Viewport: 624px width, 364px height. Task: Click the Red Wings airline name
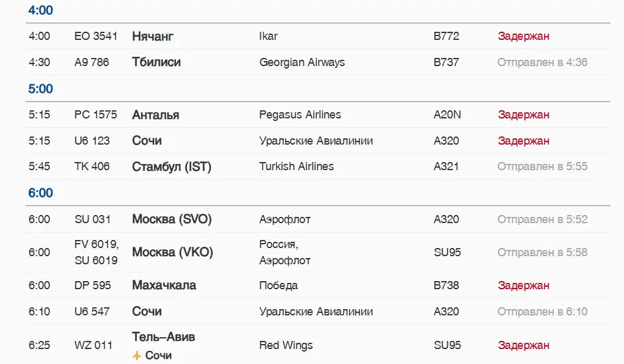286,345
